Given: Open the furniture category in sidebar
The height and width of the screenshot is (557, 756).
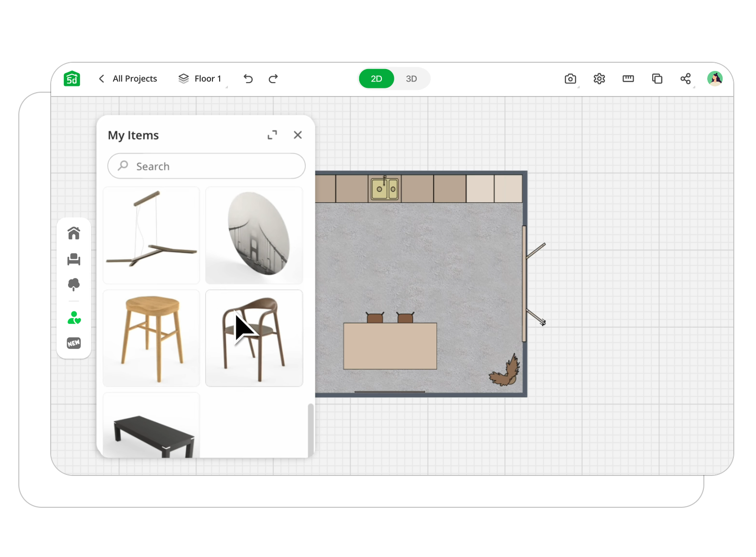Looking at the screenshot, I should click(x=74, y=259).
